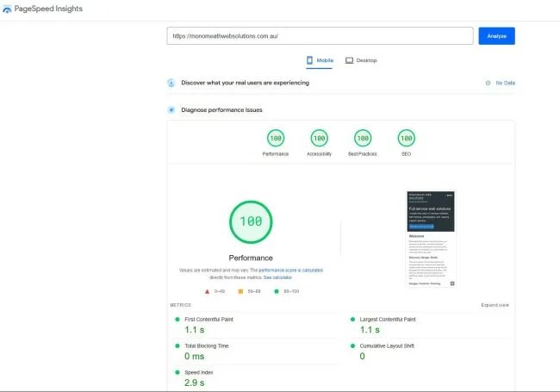Click the Analyze button

coord(496,36)
